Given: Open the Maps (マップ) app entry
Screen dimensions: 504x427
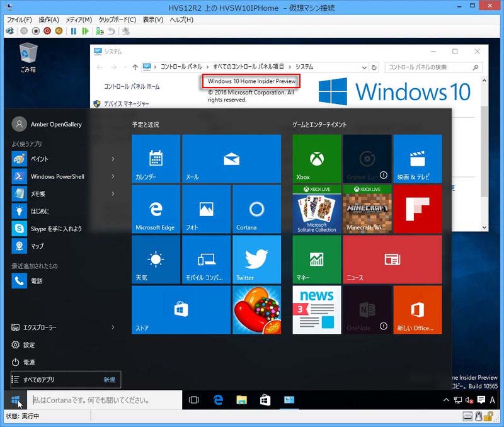Looking at the screenshot, I should pos(28,246).
